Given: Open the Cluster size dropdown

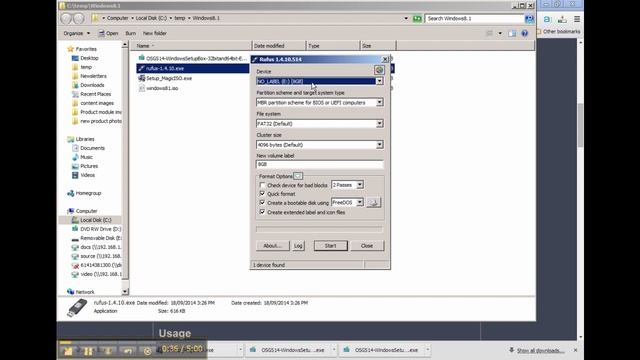Looking at the screenshot, I should [379, 145].
